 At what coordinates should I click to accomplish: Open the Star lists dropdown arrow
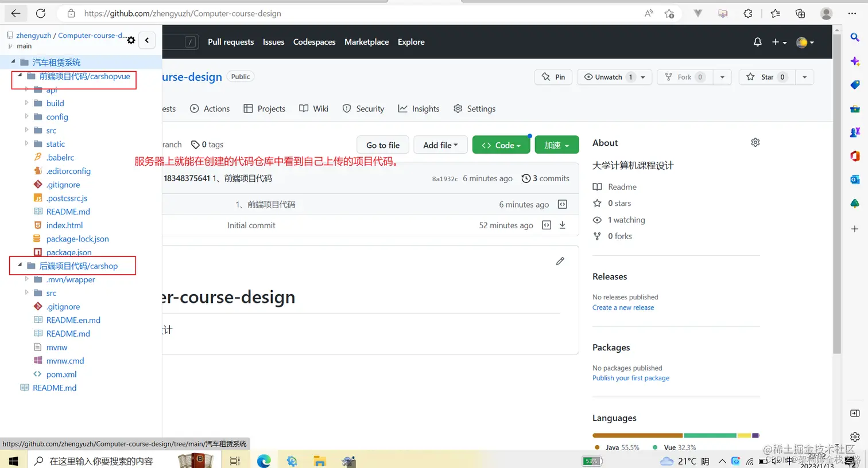click(804, 77)
